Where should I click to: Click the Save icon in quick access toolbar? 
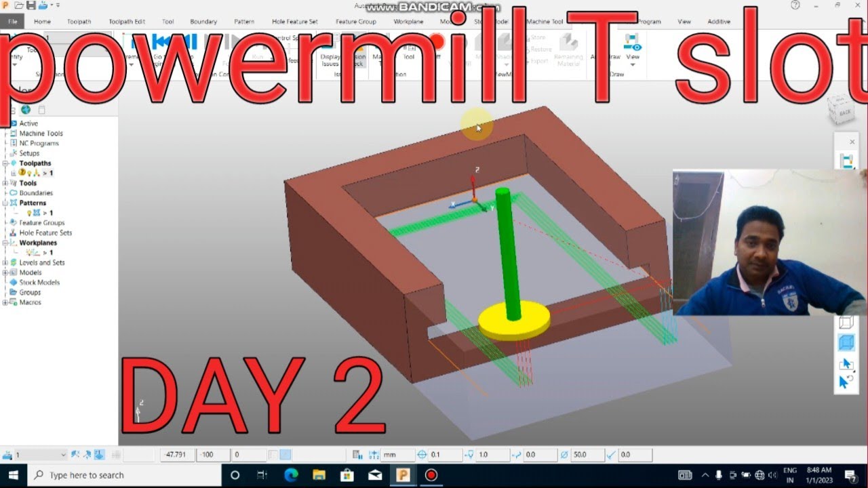(32, 5)
